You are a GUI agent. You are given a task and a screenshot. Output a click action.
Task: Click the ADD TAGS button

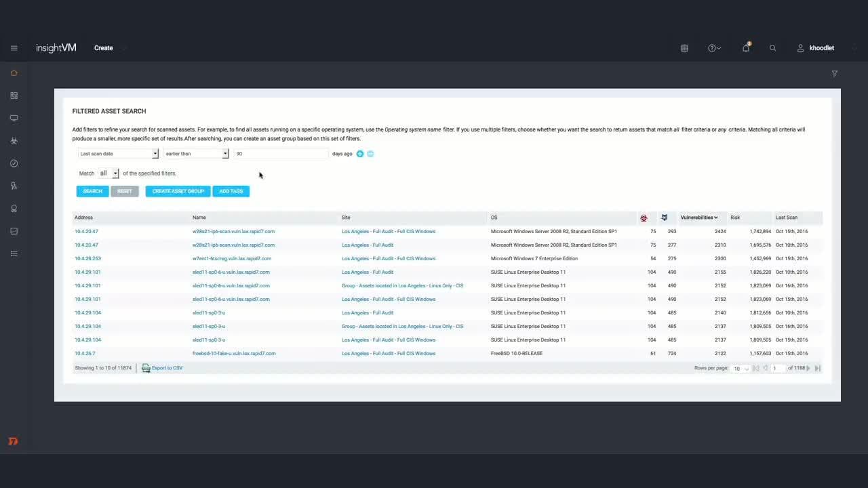231,191
